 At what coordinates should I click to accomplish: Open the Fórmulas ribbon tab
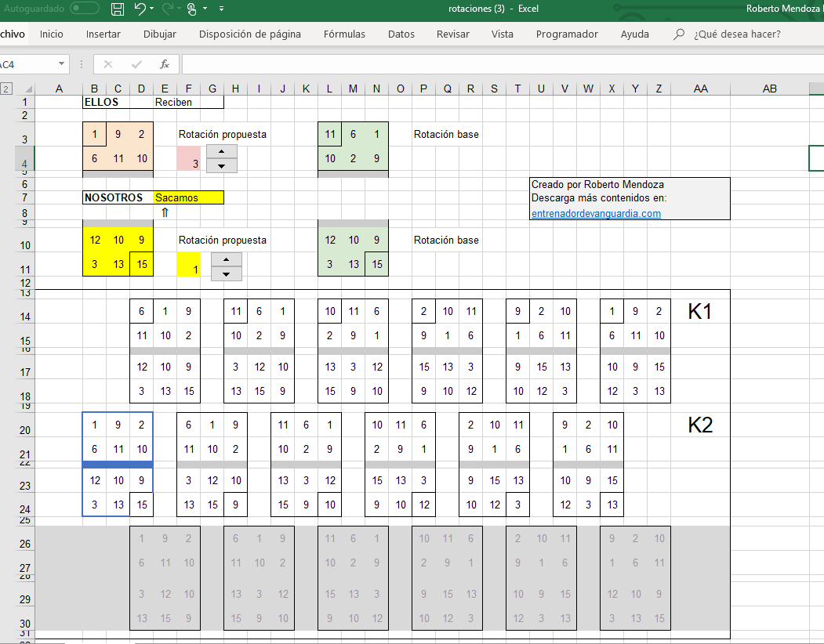click(x=344, y=34)
